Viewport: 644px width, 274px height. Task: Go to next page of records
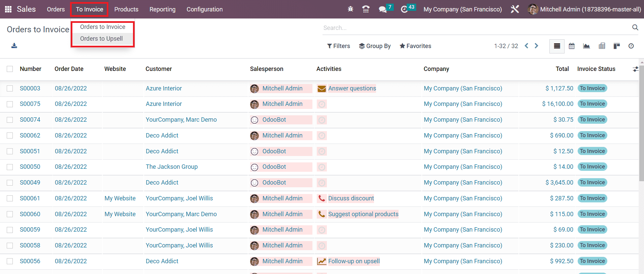click(536, 46)
